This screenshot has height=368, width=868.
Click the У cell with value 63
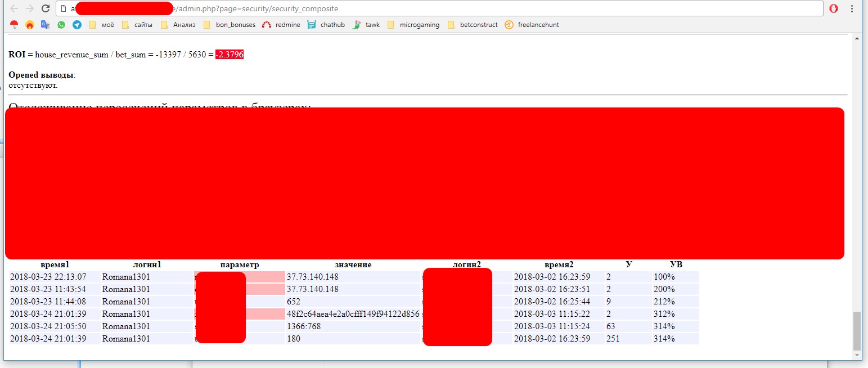[x=628, y=326]
